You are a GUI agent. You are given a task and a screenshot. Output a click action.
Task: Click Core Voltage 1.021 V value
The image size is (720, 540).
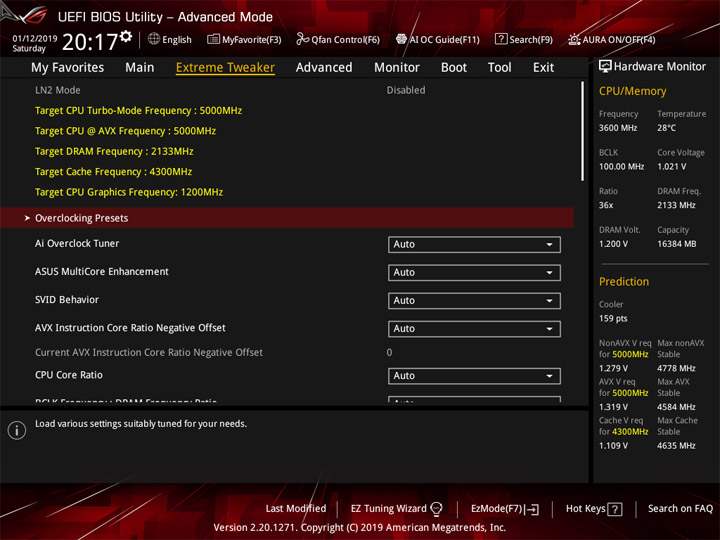tap(671, 167)
